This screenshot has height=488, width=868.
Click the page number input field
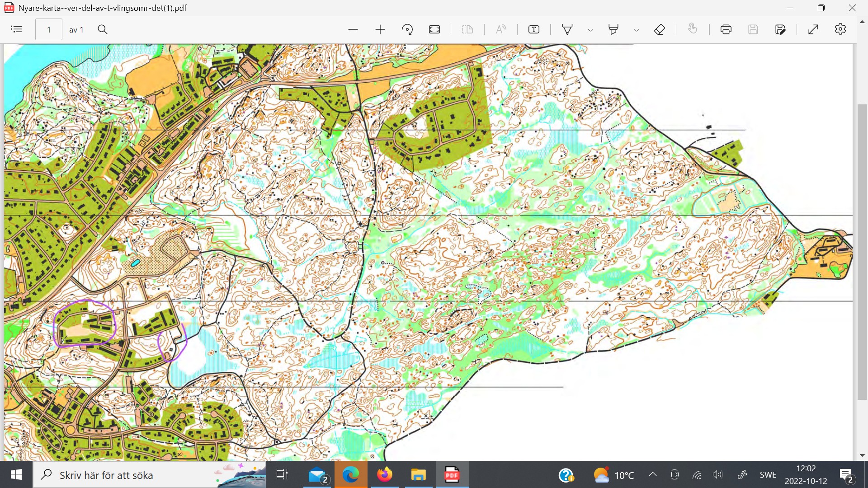click(x=49, y=29)
